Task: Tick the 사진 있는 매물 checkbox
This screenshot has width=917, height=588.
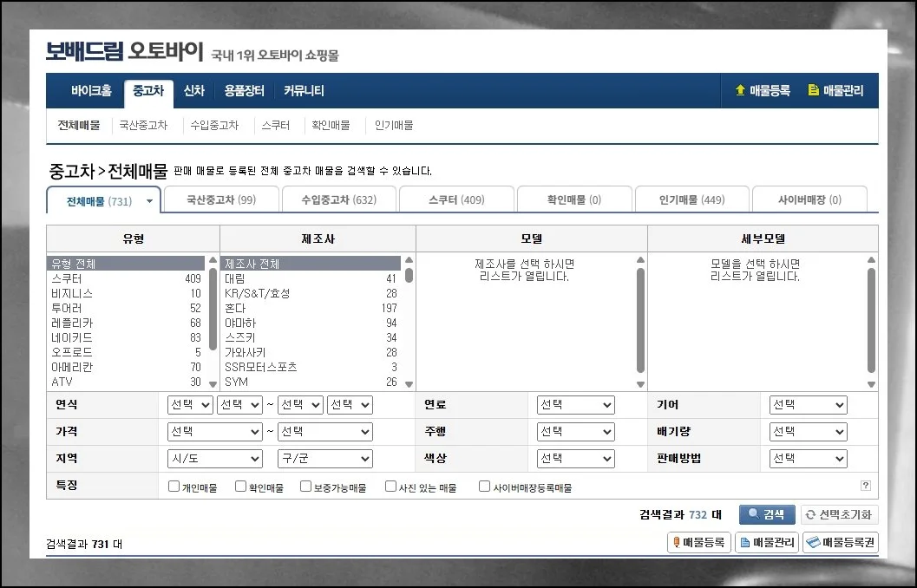Action: click(390, 486)
